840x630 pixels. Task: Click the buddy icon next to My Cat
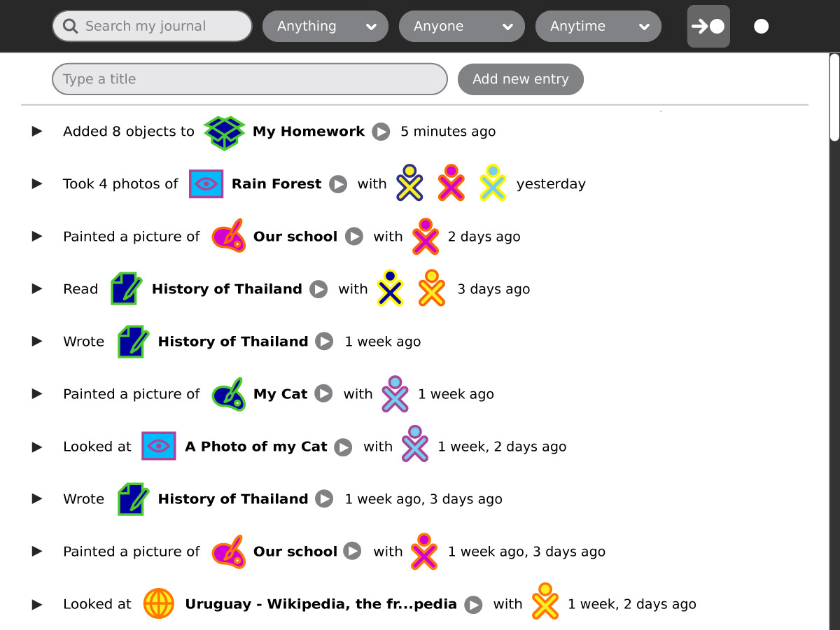(395, 394)
